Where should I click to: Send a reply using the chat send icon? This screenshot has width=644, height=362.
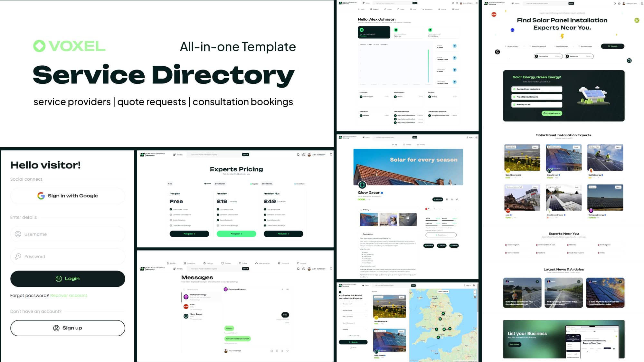pyautogui.click(x=288, y=351)
